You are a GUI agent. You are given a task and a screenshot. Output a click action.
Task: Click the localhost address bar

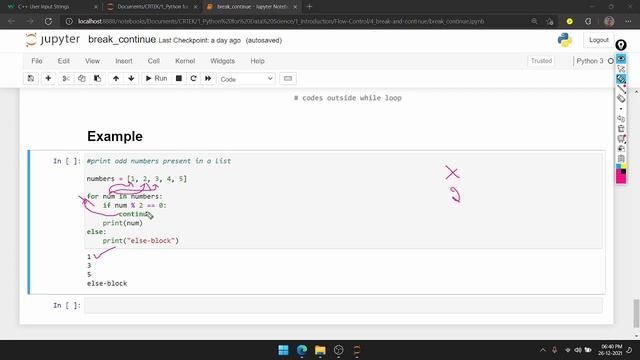281,21
